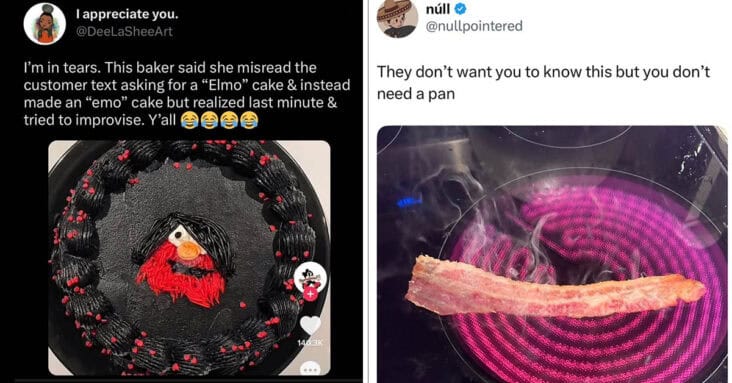The image size is (732, 383).
Task: Tap the white heart like icon
Action: [x=310, y=325]
